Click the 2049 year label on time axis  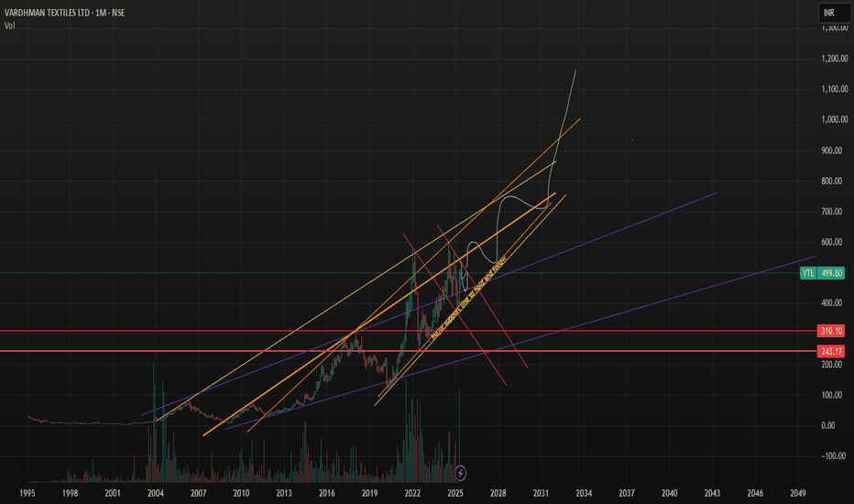pos(798,493)
